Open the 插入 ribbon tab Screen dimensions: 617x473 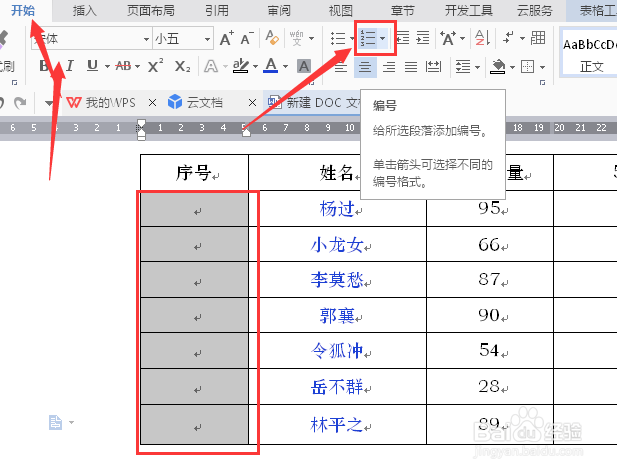85,11
